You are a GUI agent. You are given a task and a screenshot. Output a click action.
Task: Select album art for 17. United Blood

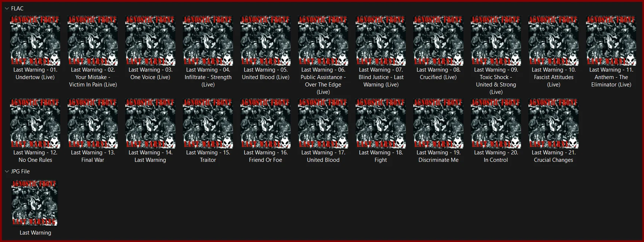click(x=323, y=123)
